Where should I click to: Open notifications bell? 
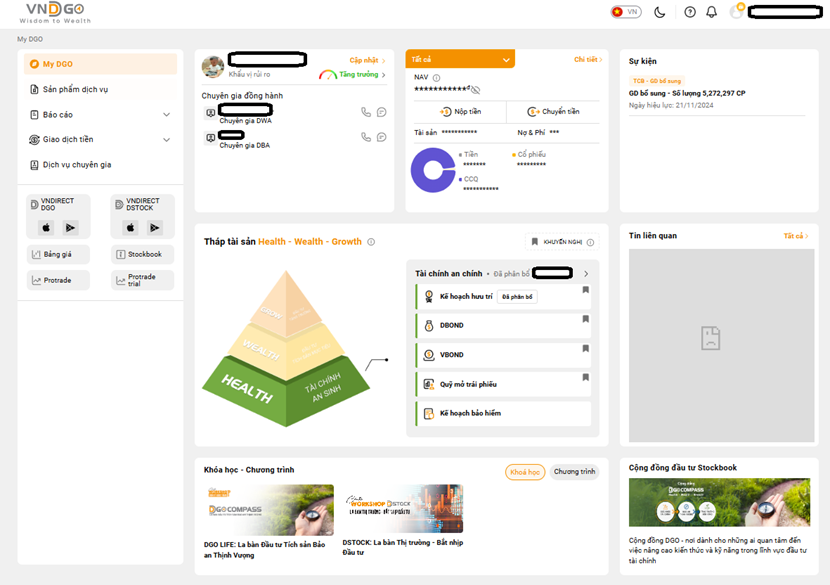[x=711, y=12]
